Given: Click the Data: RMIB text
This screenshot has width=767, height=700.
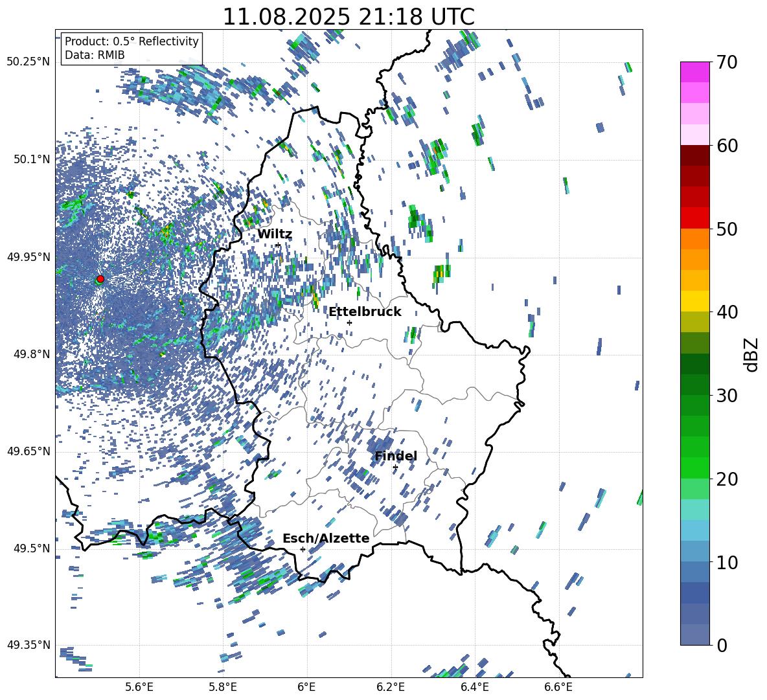Looking at the screenshot, I should click(95, 55).
